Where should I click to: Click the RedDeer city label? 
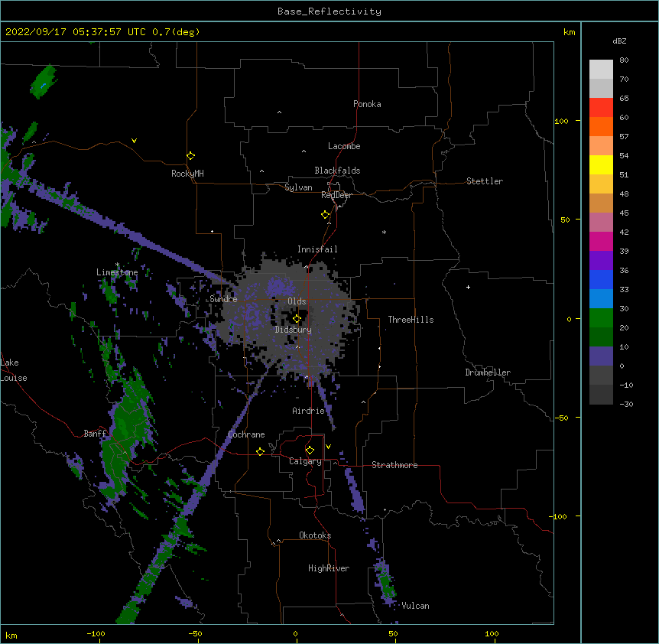point(336,195)
